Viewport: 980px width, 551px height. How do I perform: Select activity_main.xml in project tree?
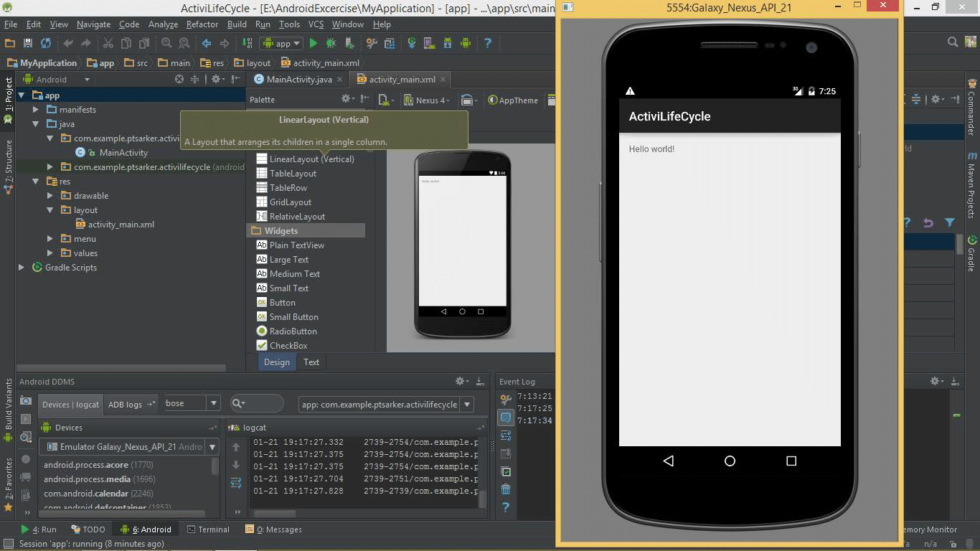coord(121,225)
